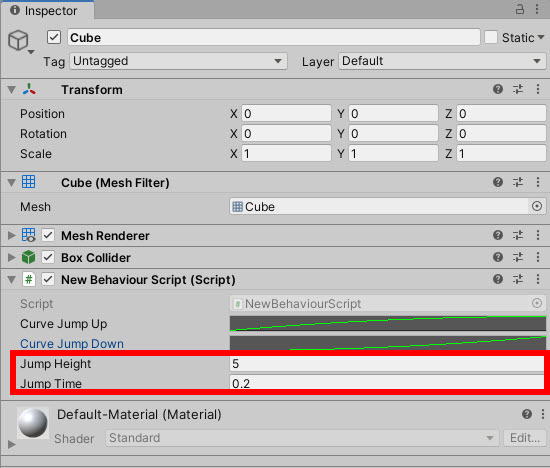550x468 pixels.
Task: Click the Jump Height value field
Action: pyautogui.click(x=387, y=364)
